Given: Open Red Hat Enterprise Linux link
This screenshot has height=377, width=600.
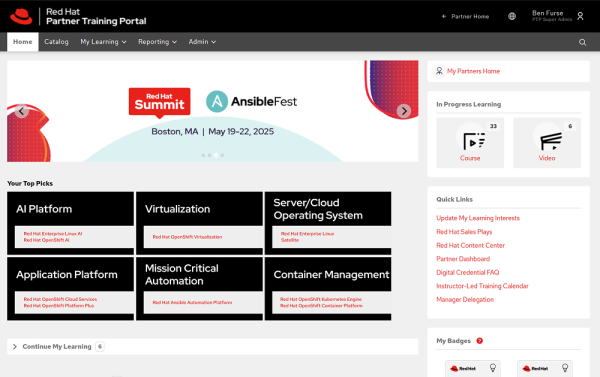Looking at the screenshot, I should [x=307, y=233].
